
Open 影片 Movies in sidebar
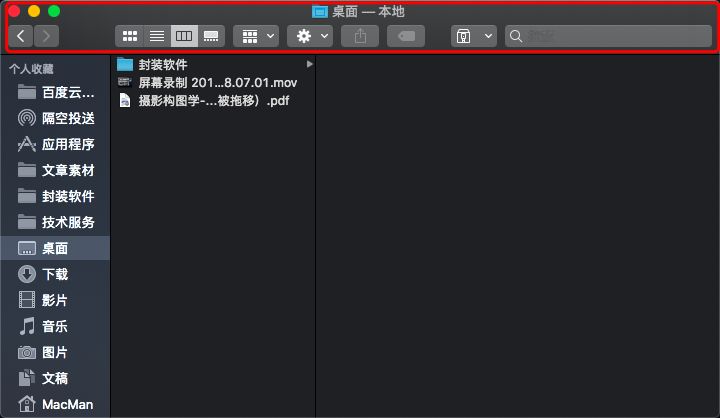56,300
